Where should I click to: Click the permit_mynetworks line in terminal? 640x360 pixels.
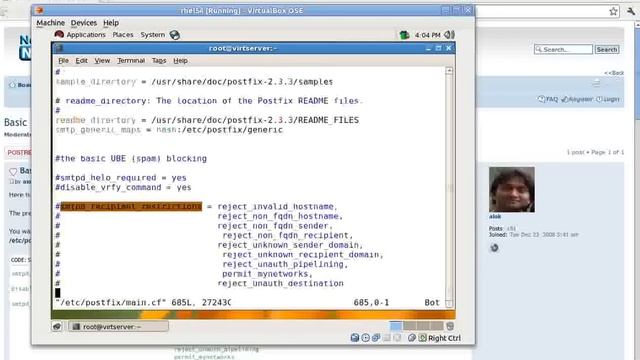click(x=267, y=274)
